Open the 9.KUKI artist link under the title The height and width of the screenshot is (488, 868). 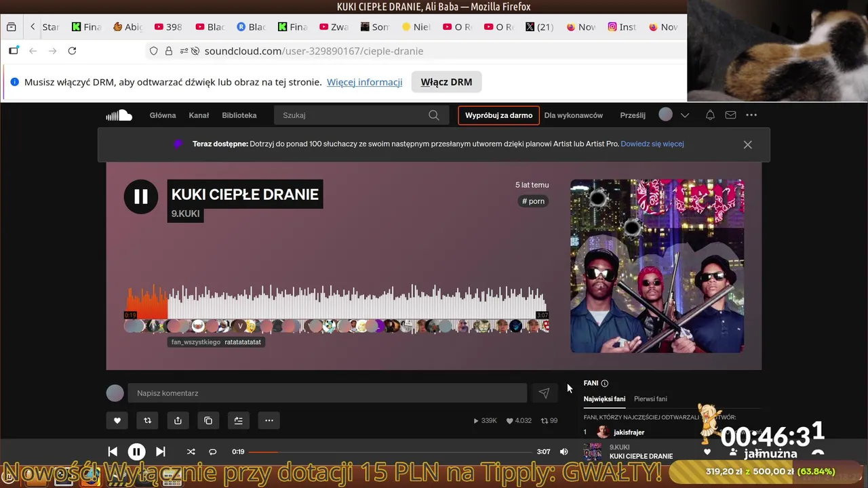click(185, 213)
